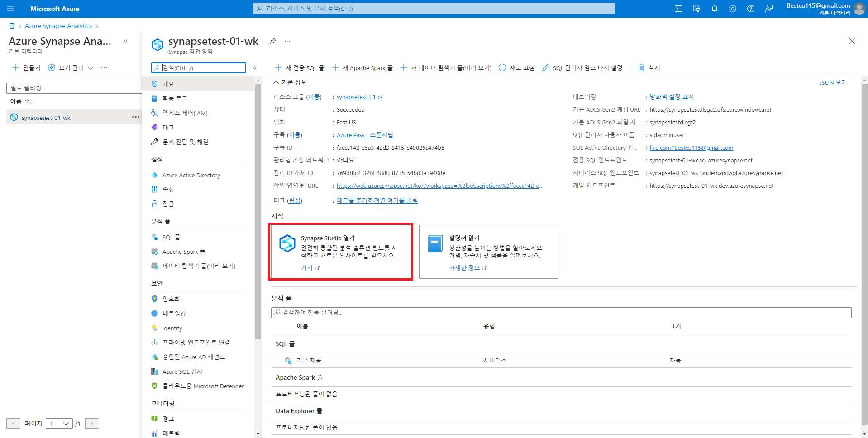Viewport: 868px width, 438px height.
Task: Open resource group synapsetest-01-rs link
Action: click(x=359, y=97)
